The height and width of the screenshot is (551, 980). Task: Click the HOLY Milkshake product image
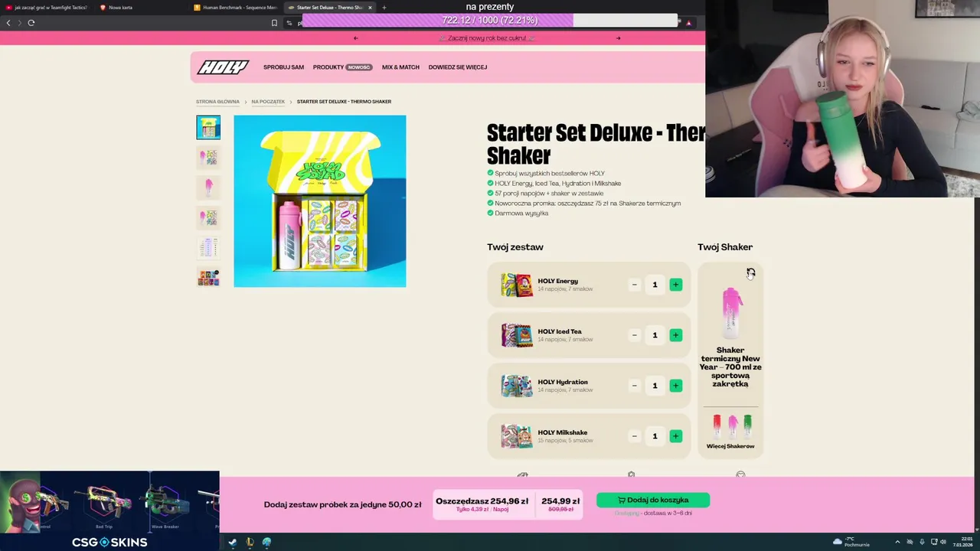(x=517, y=436)
